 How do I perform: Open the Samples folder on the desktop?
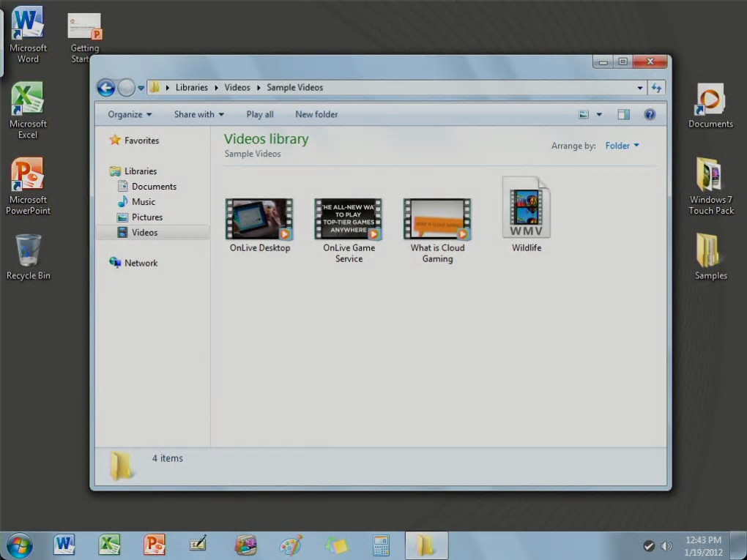point(710,257)
